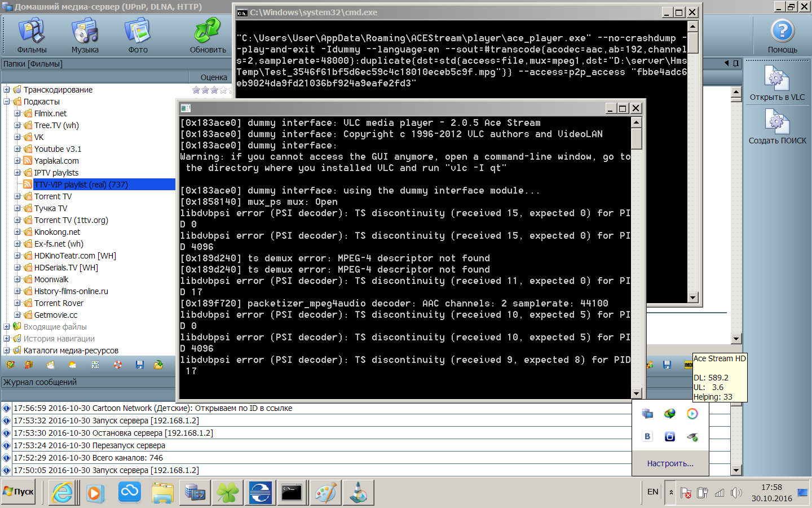Click the Музыка toolbar icon
This screenshot has width=812, height=508.
pyautogui.click(x=85, y=35)
